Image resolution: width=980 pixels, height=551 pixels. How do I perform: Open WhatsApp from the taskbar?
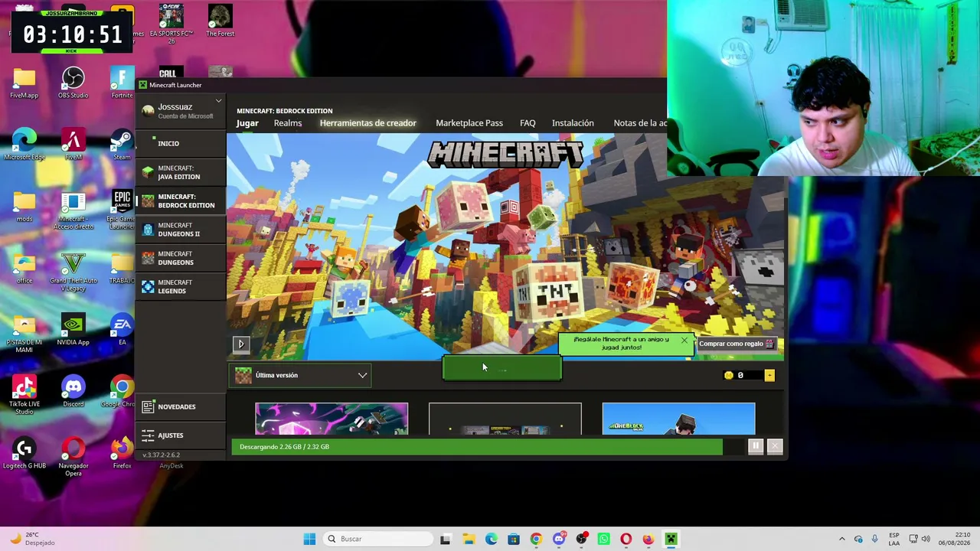click(603, 539)
